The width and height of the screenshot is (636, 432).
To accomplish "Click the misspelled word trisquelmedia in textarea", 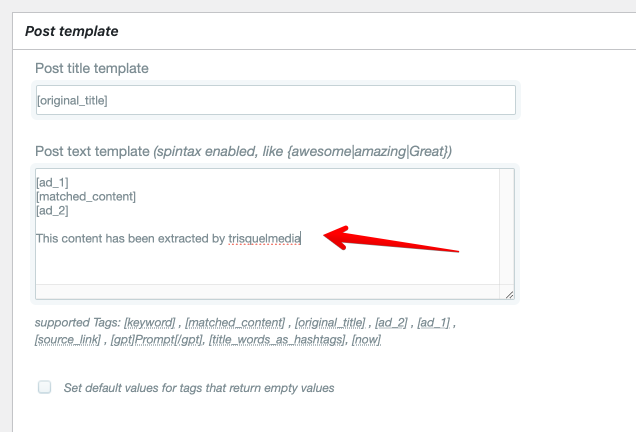I will pyautogui.click(x=264, y=239).
